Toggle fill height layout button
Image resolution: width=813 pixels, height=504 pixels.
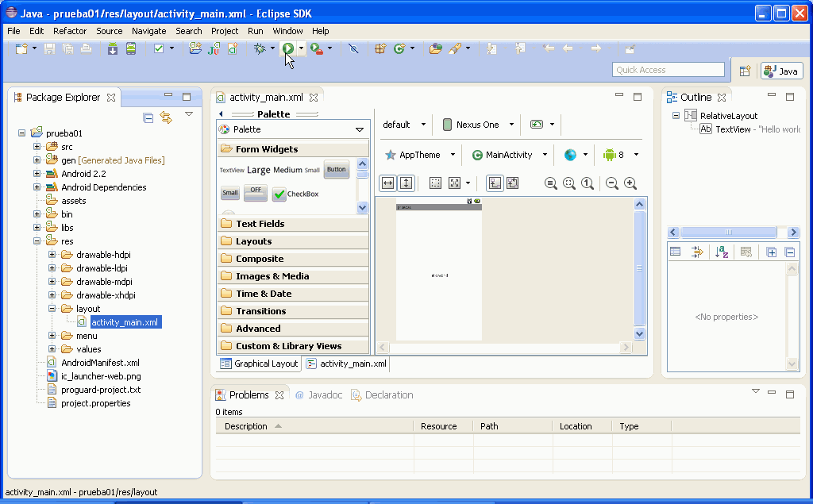[x=406, y=183]
